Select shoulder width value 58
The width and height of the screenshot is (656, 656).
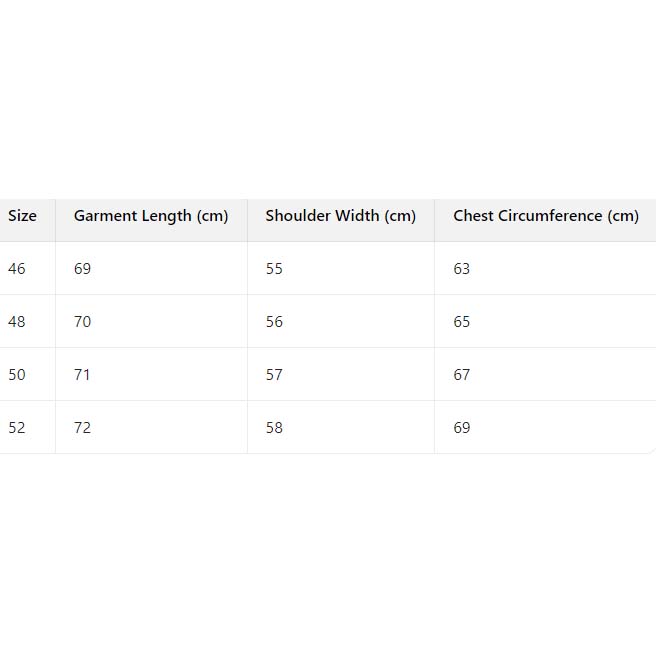click(274, 428)
